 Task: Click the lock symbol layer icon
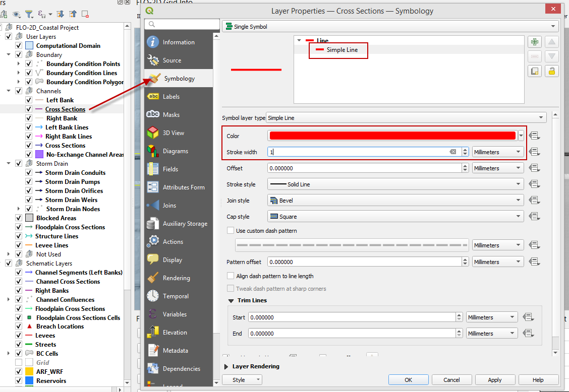552,71
